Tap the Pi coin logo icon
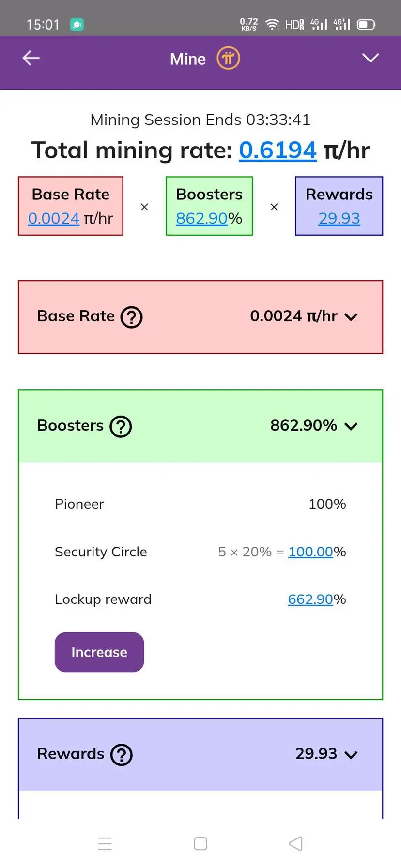The width and height of the screenshot is (401, 868). coord(228,59)
